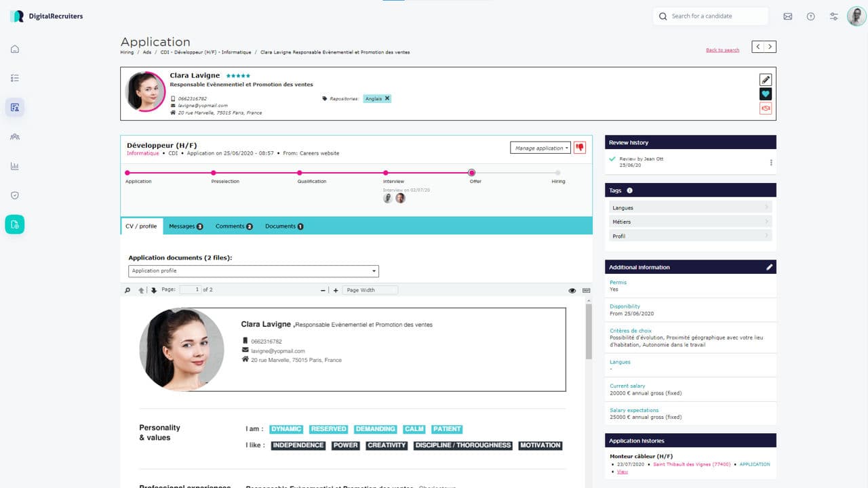
Task: Click the Saint Thibault des Vignes location link
Action: (x=692, y=464)
